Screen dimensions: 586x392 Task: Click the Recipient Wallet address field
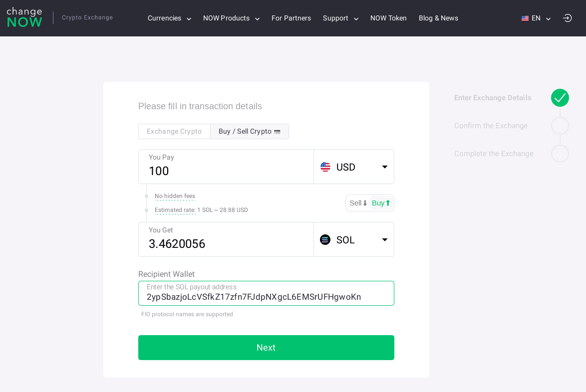(266, 297)
